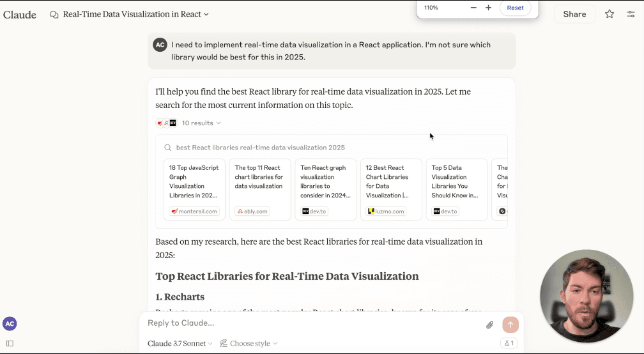Viewport: 644px width, 354px height.
Task: Click the Reply to Claude input
Action: coord(312,323)
